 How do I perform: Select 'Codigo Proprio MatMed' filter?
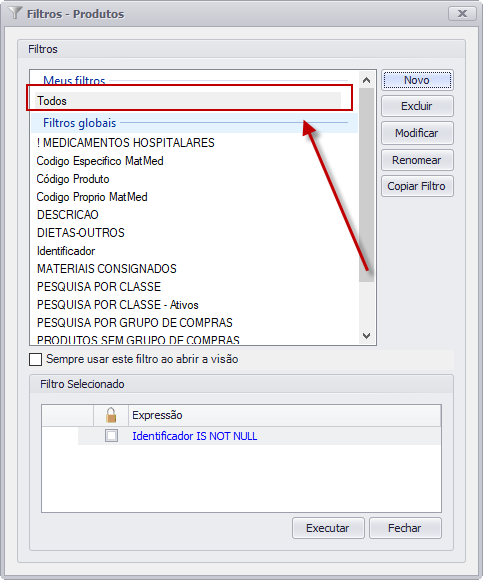(92, 197)
